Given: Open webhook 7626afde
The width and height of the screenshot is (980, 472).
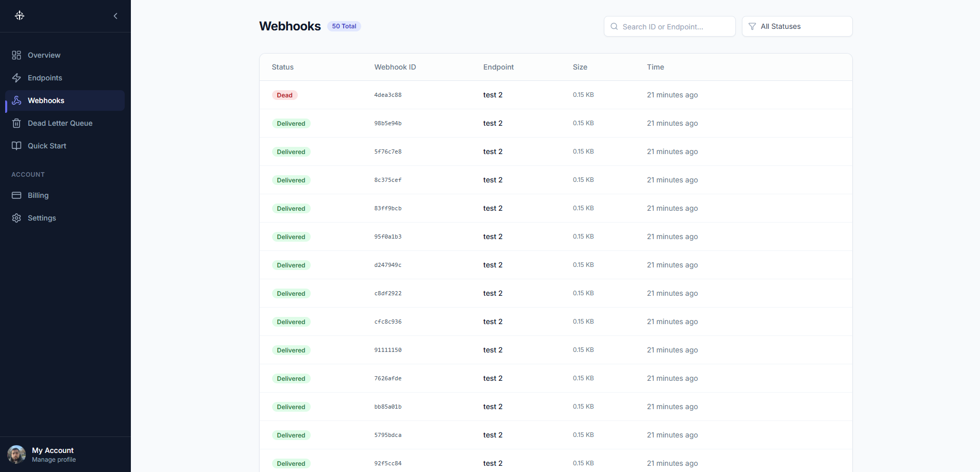Looking at the screenshot, I should tap(555, 378).
